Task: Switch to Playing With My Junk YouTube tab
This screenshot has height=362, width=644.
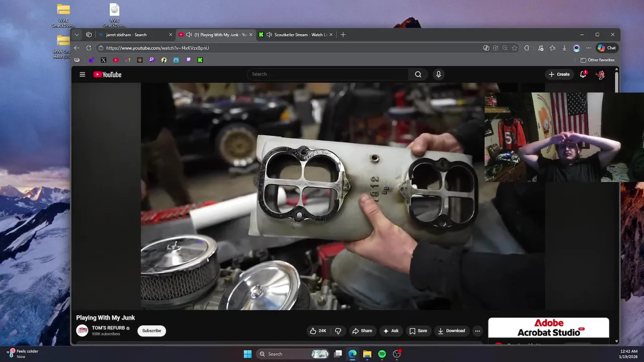Action: [x=216, y=35]
